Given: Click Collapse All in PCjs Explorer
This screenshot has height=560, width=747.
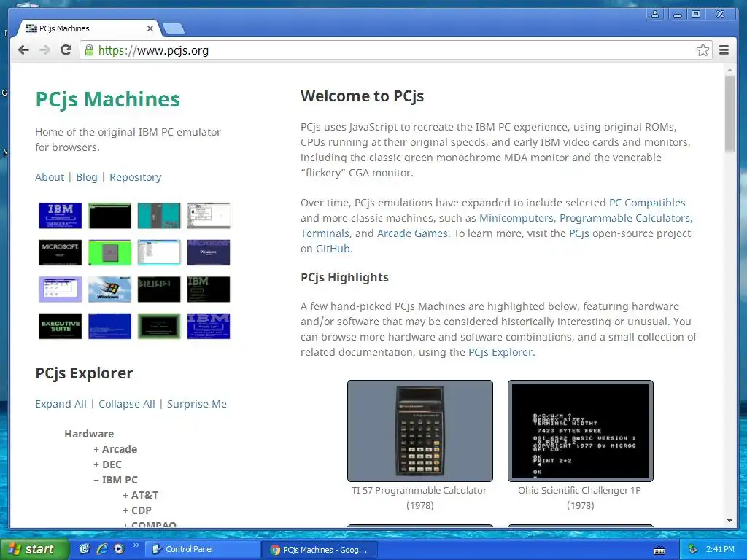Looking at the screenshot, I should coord(127,404).
